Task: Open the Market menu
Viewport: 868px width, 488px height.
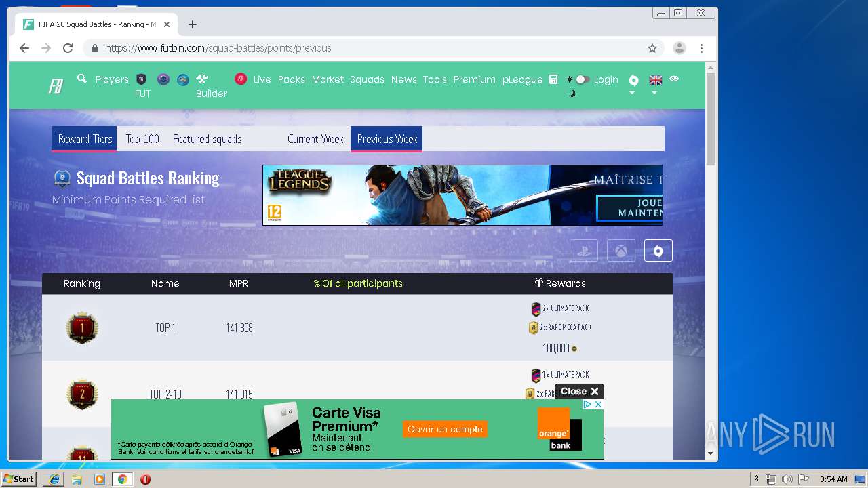Action: [328, 79]
